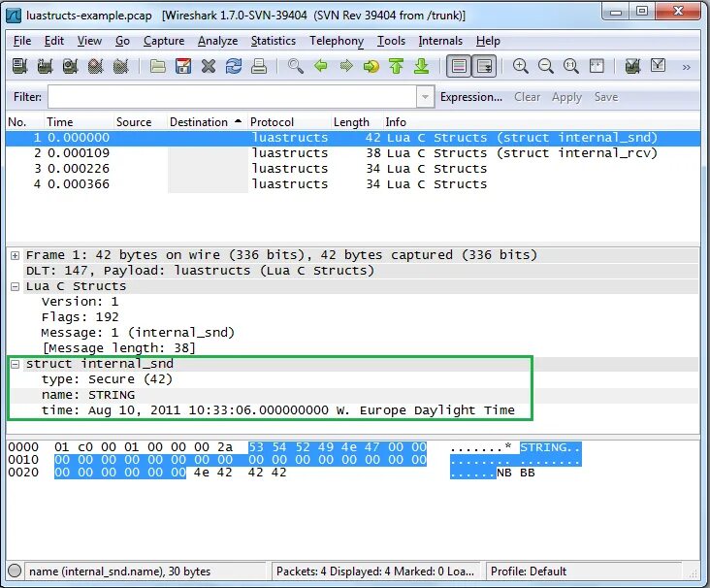Viewport: 710px width, 588px height.
Task: Reset zoom to normal size
Action: click(571, 66)
